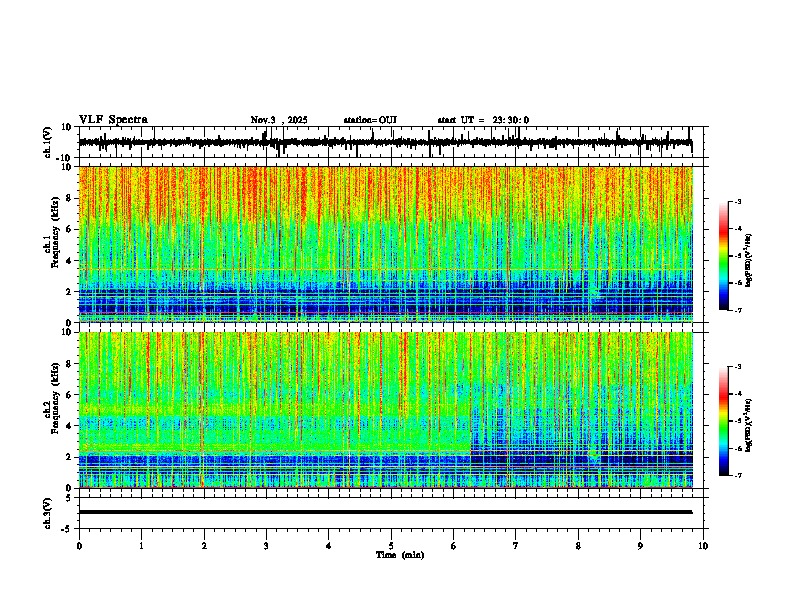Click the "VLF Spectra" plot title

[x=114, y=120]
